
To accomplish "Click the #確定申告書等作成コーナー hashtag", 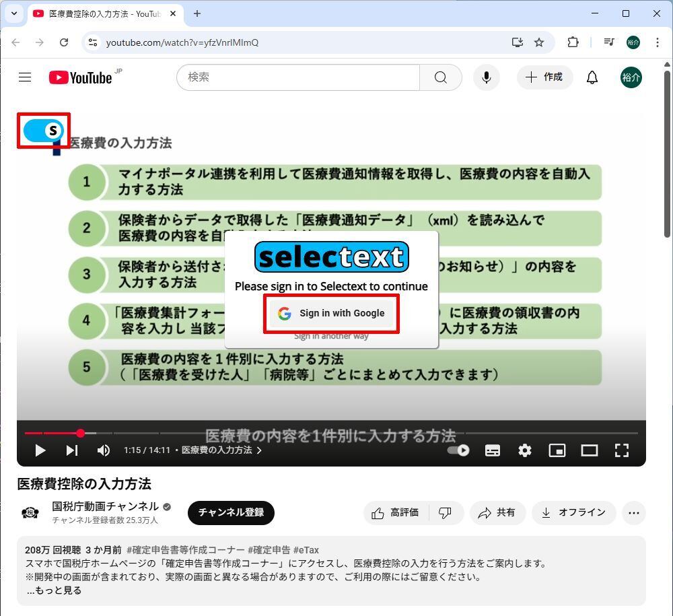I will [x=186, y=550].
